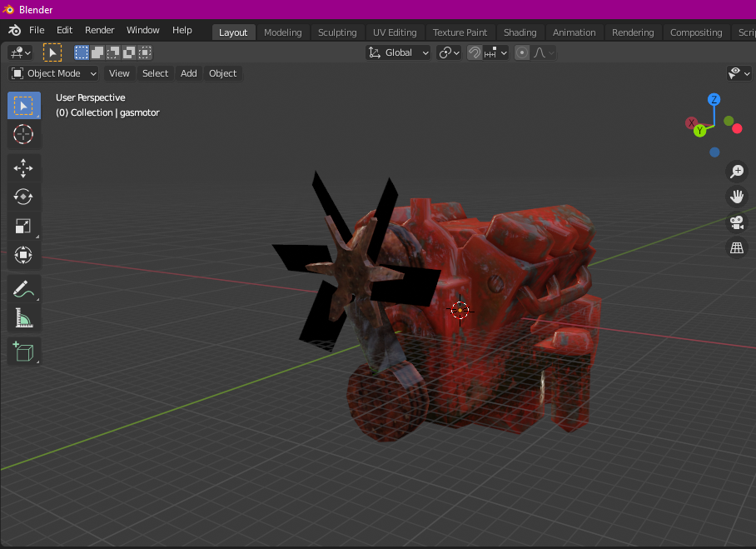The image size is (756, 549).
Task: Activate the Move tool
Action: [x=23, y=168]
